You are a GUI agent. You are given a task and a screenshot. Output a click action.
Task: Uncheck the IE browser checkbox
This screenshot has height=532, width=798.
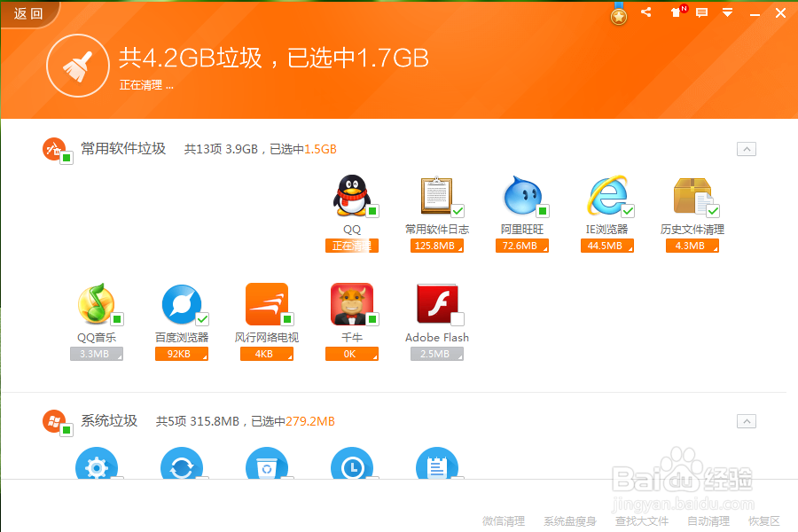(x=628, y=211)
